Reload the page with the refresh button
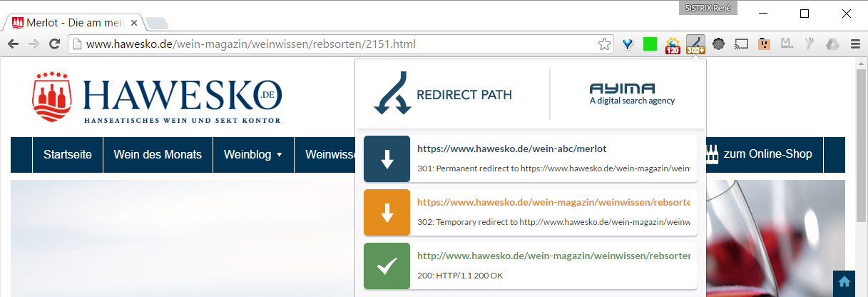Screen dimensions: 868x297 pyautogui.click(x=53, y=44)
